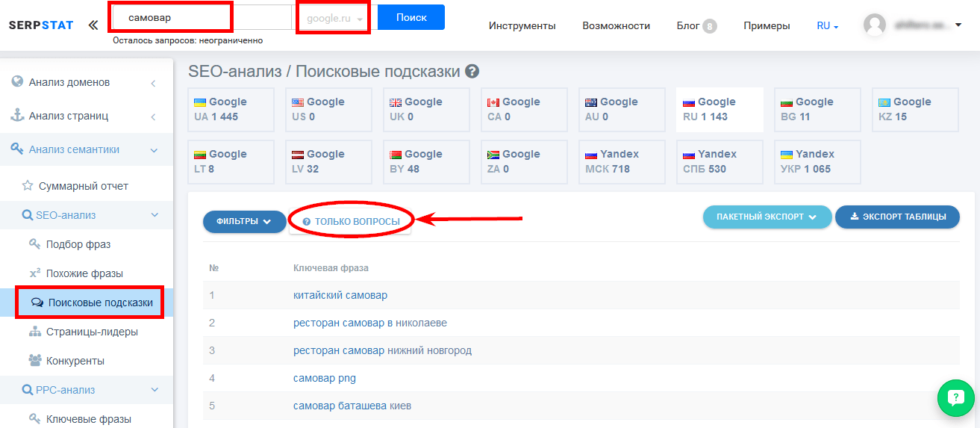This screenshot has height=428, width=980.
Task: Click the blog notification badge
Action: point(709,26)
